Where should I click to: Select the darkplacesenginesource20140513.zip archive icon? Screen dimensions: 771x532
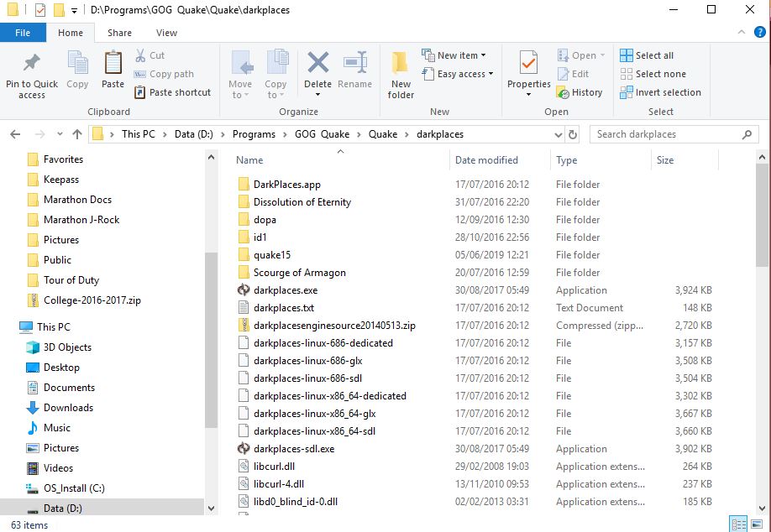pos(244,326)
